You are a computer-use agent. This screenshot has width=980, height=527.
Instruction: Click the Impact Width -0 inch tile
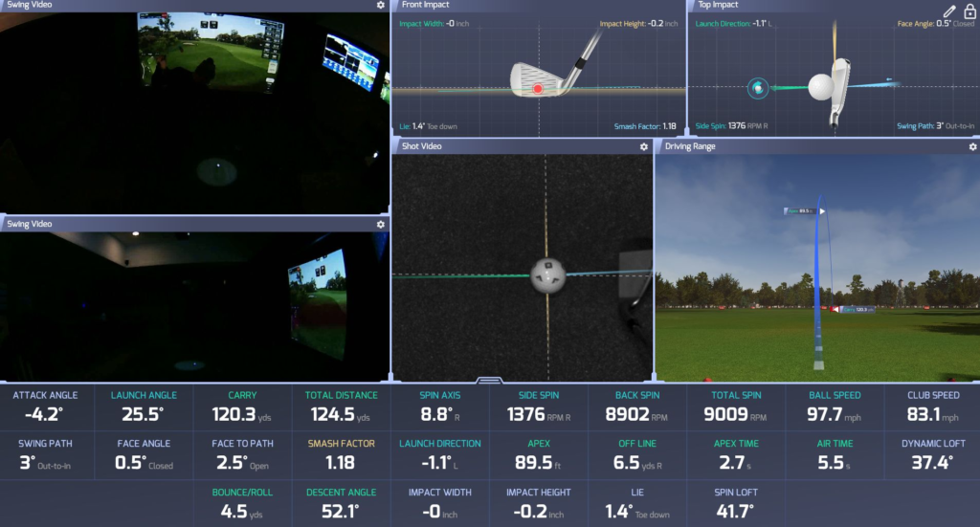click(x=439, y=504)
